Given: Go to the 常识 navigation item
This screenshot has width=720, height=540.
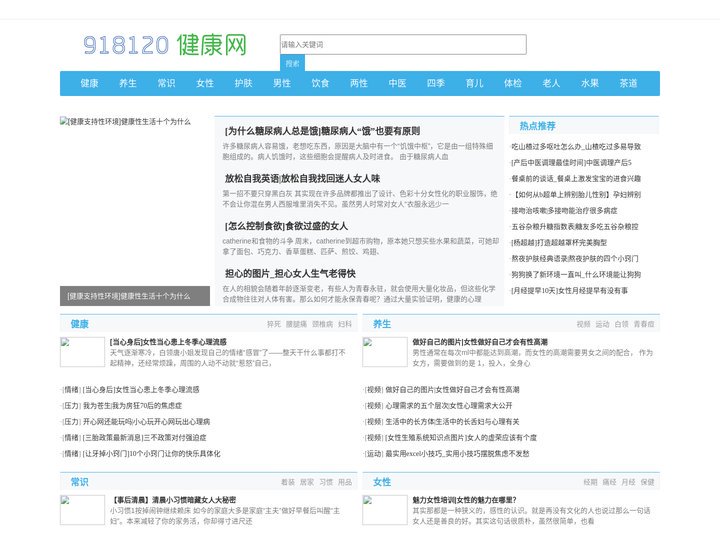Looking at the screenshot, I should [x=167, y=83].
